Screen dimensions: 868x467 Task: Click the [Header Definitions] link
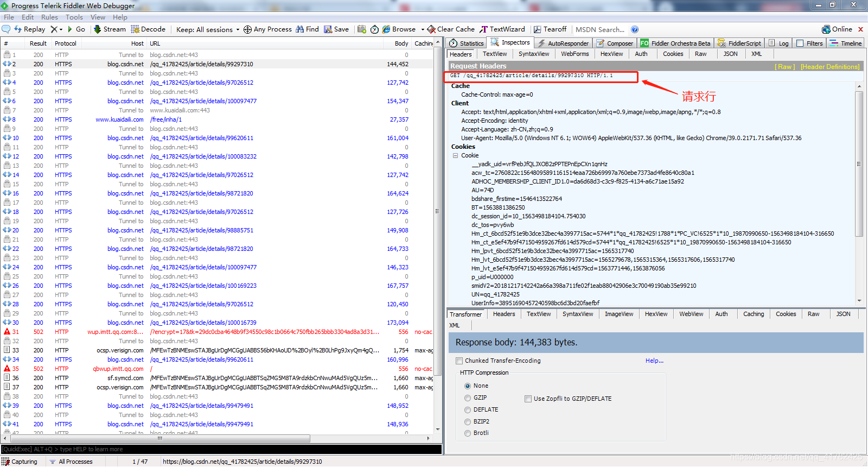click(830, 67)
